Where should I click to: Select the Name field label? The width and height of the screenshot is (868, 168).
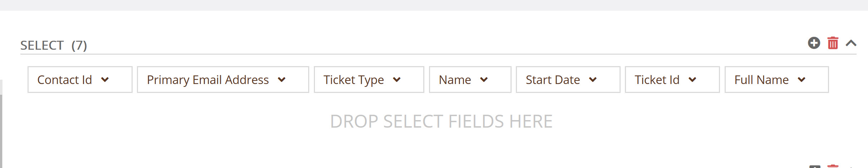click(x=455, y=80)
